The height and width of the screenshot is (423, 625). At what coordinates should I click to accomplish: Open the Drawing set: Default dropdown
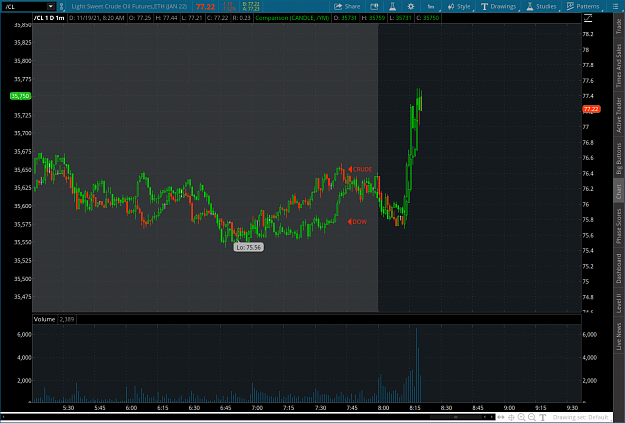(x=581, y=417)
